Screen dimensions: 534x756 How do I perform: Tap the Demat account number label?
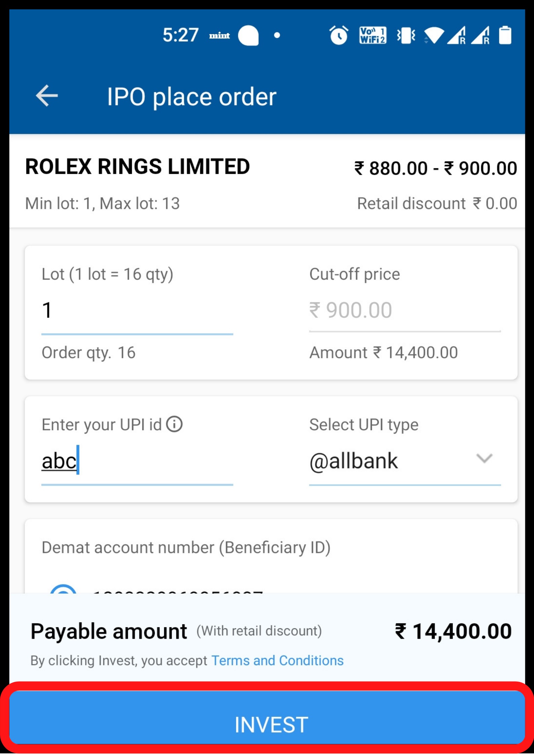[186, 548]
